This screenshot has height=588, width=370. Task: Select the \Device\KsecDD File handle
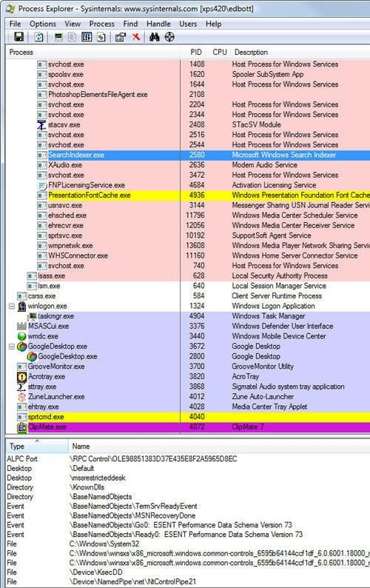[x=187, y=572]
